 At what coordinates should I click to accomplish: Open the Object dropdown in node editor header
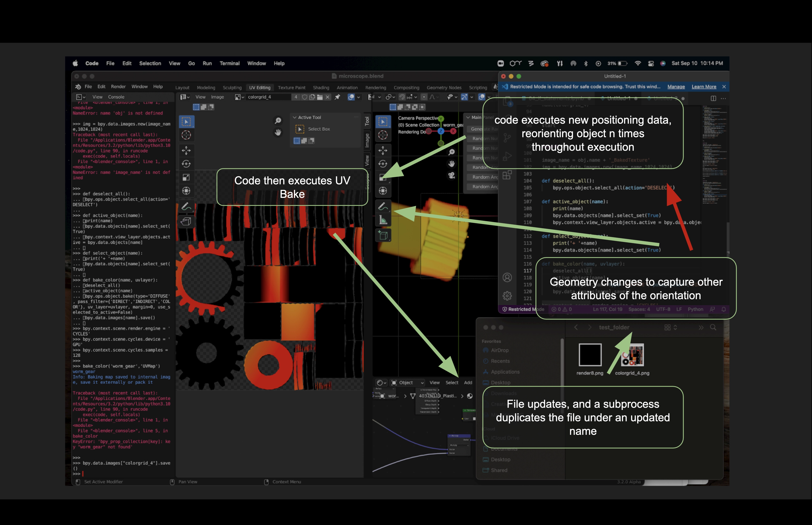pyautogui.click(x=407, y=383)
